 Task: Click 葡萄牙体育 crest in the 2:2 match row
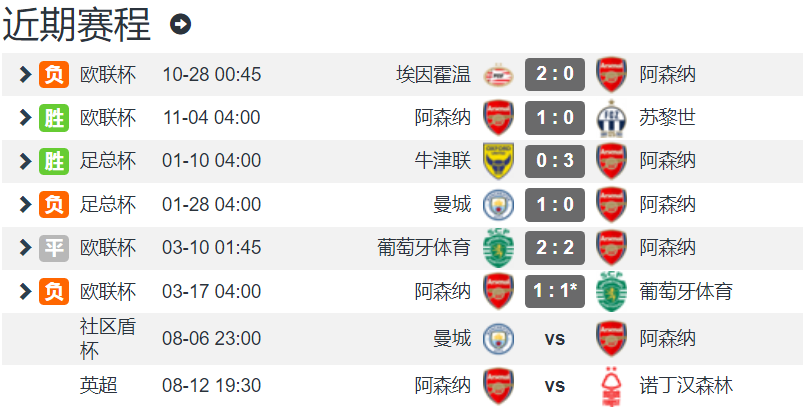pos(497,248)
